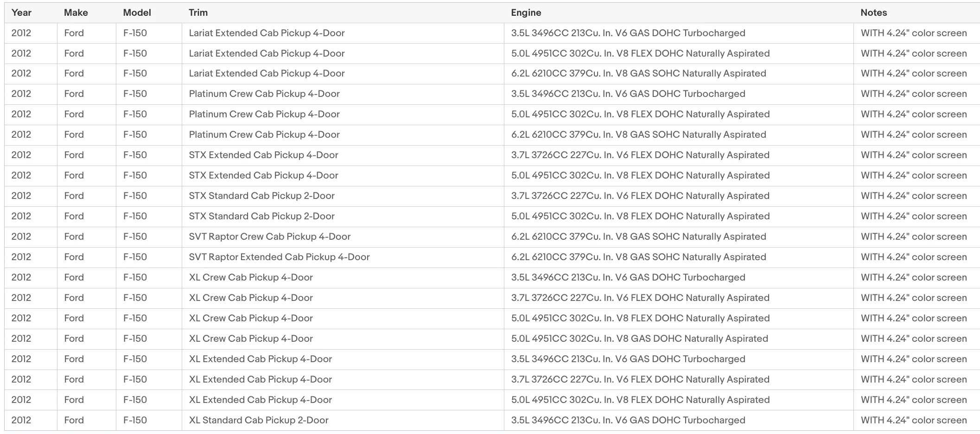Click Notes cell in the XL Standard Cab row

pos(916,421)
